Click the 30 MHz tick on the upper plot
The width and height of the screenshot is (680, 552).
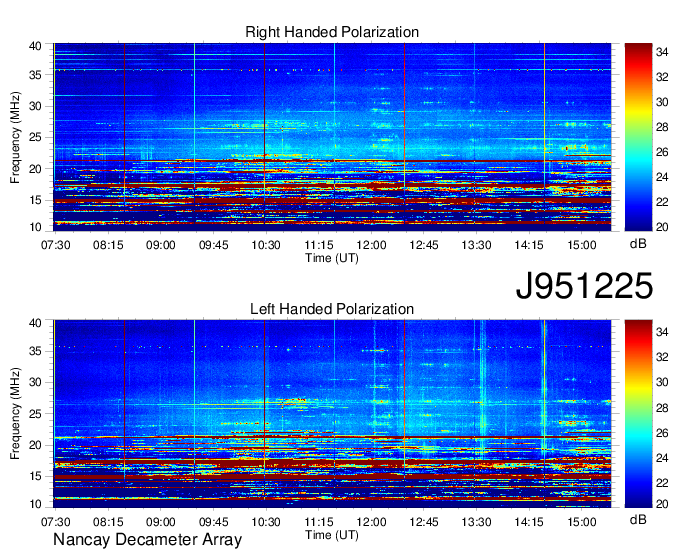35,106
